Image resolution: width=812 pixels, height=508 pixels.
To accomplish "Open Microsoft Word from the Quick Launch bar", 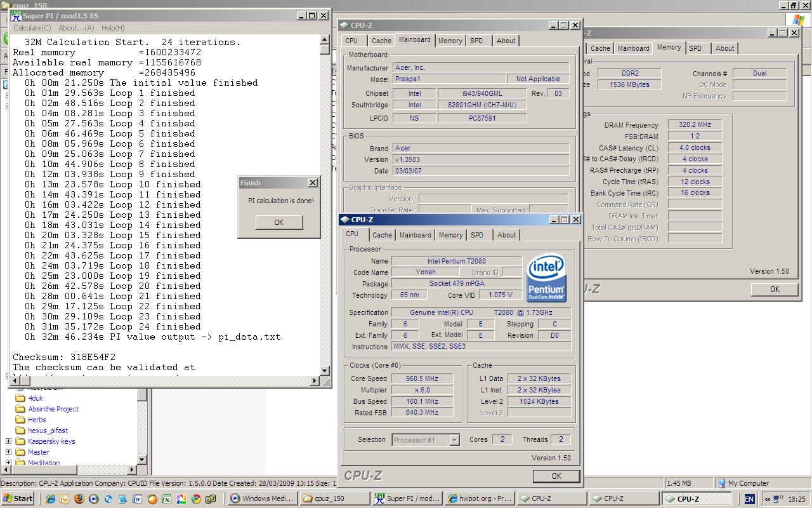I will click(x=137, y=498).
